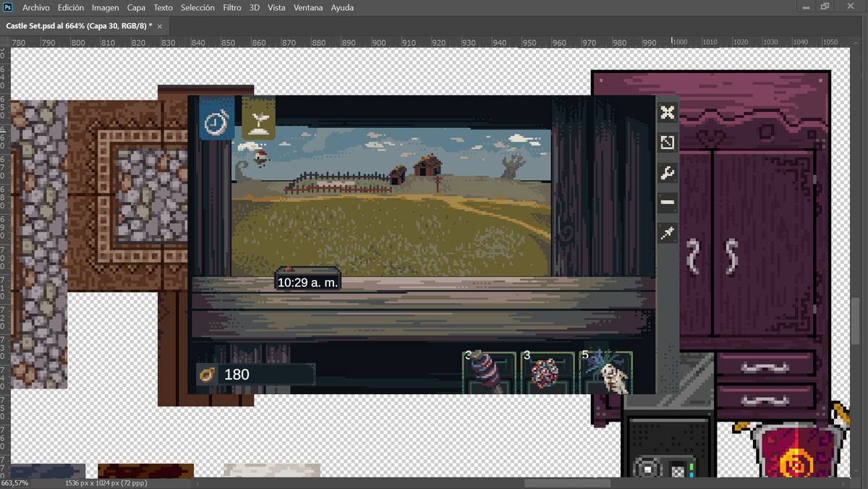Viewport: 868px width, 489px height.
Task: Click the horizontal scrollbar thumb
Action: pos(568,483)
